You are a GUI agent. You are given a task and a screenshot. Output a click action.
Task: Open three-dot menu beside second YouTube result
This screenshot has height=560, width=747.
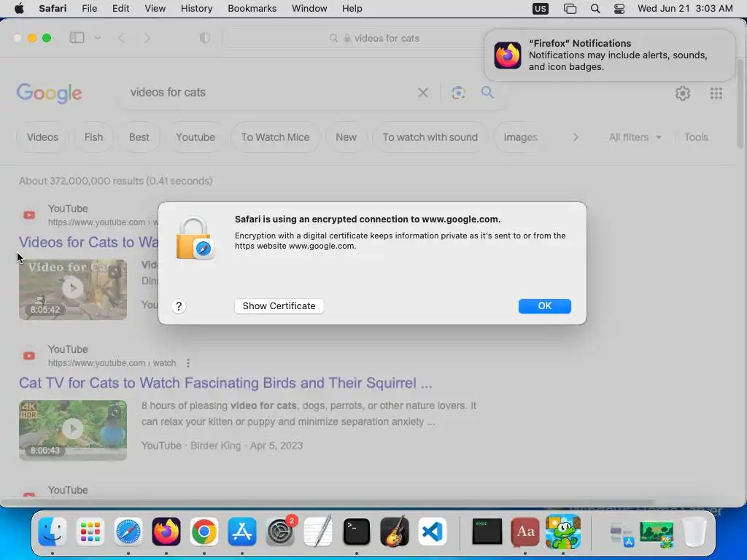(188, 363)
